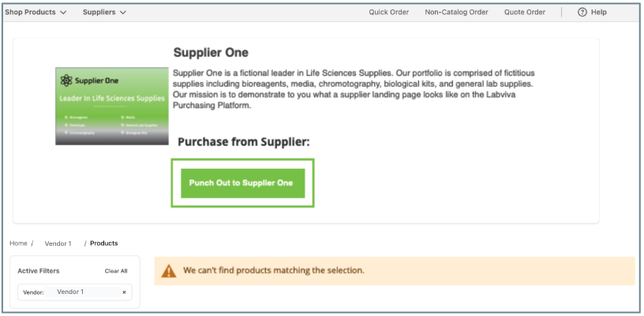Click the Active Filters label
The width and height of the screenshot is (644, 316).
38,271
